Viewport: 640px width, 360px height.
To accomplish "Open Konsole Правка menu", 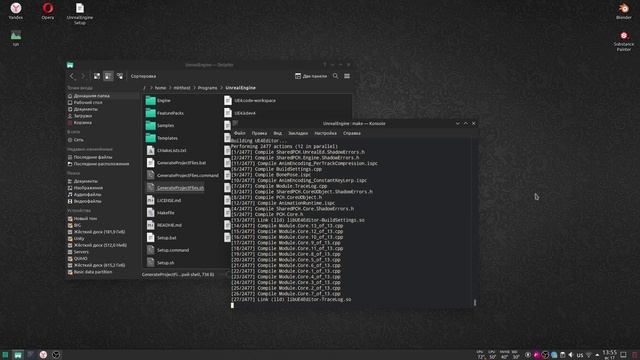I will tap(259, 133).
